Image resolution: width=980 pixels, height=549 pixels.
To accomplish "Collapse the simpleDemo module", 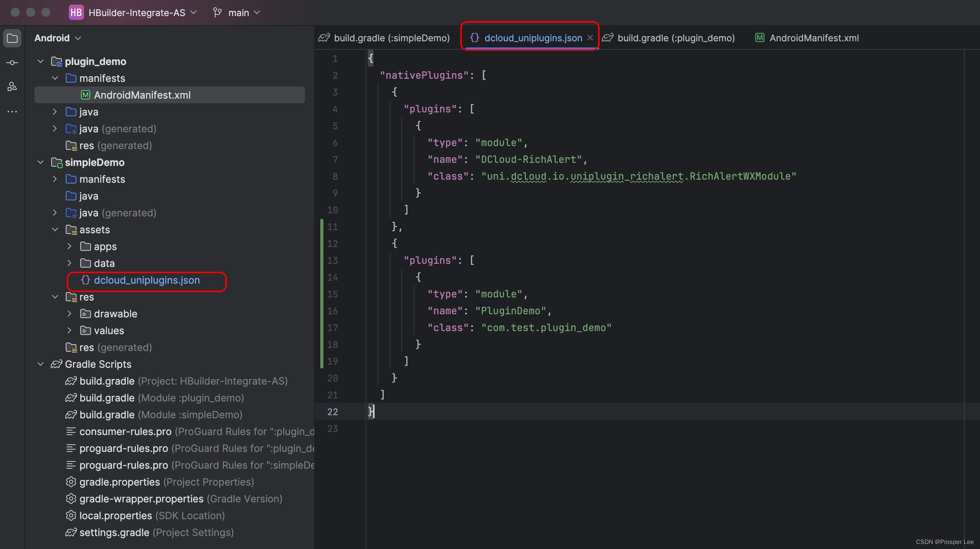I will click(x=41, y=162).
